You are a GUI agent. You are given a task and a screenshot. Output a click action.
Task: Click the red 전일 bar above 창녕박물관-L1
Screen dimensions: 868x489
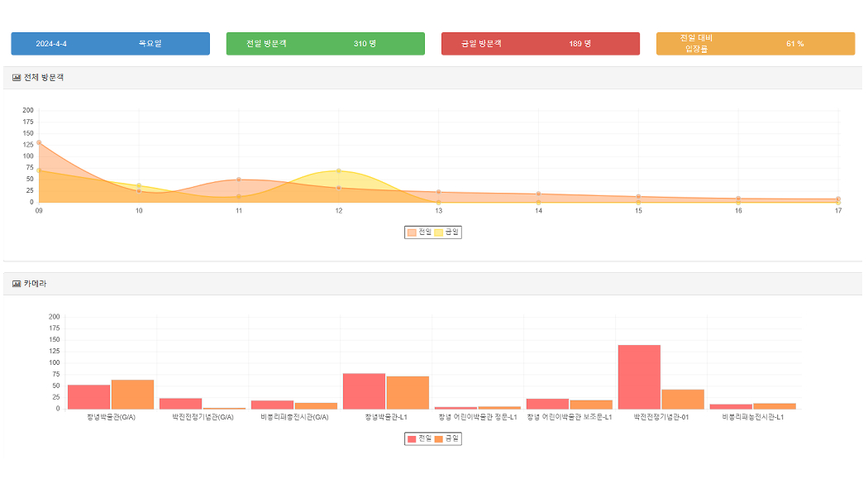(x=364, y=391)
